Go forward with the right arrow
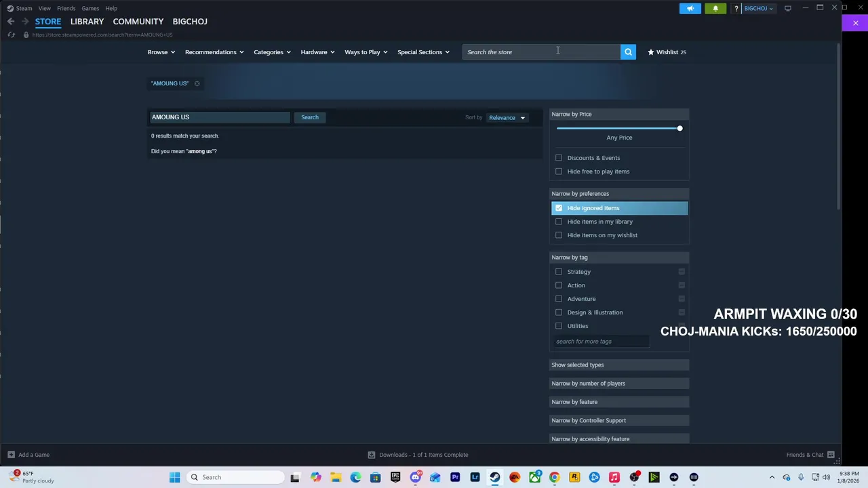This screenshot has height=488, width=868. pyautogui.click(x=25, y=22)
